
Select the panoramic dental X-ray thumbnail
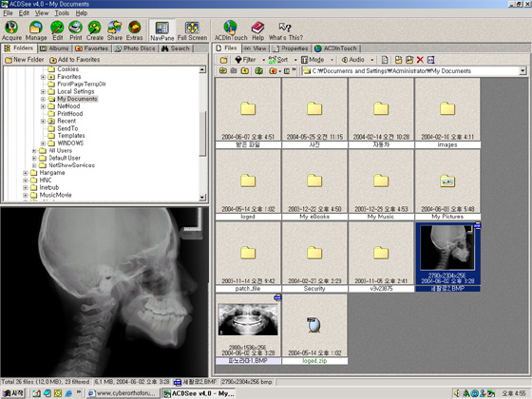(x=248, y=329)
